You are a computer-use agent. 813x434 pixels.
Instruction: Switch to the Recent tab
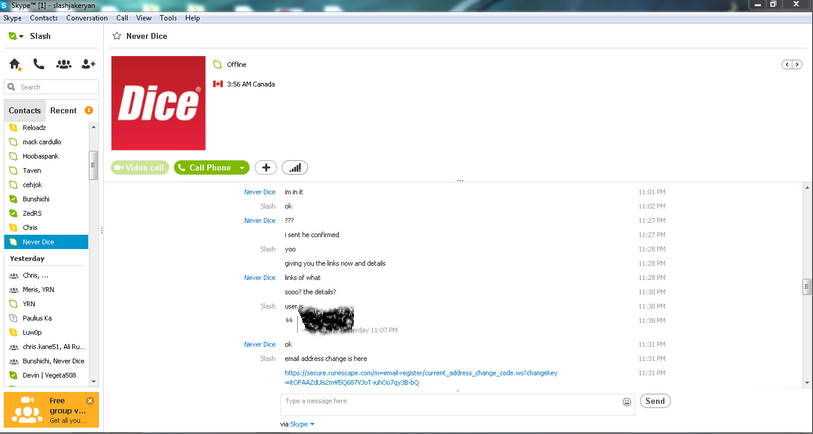click(63, 110)
